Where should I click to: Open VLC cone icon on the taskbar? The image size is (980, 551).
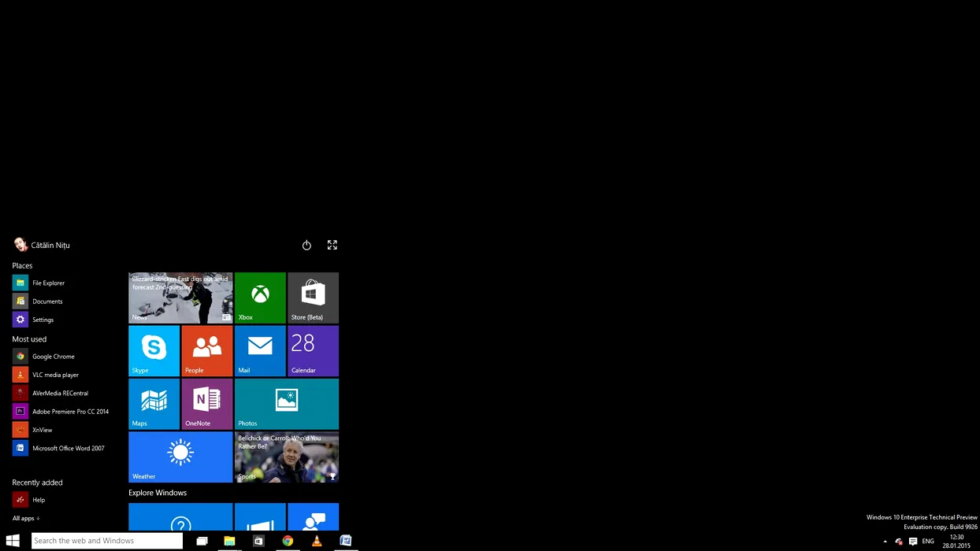pyautogui.click(x=317, y=541)
